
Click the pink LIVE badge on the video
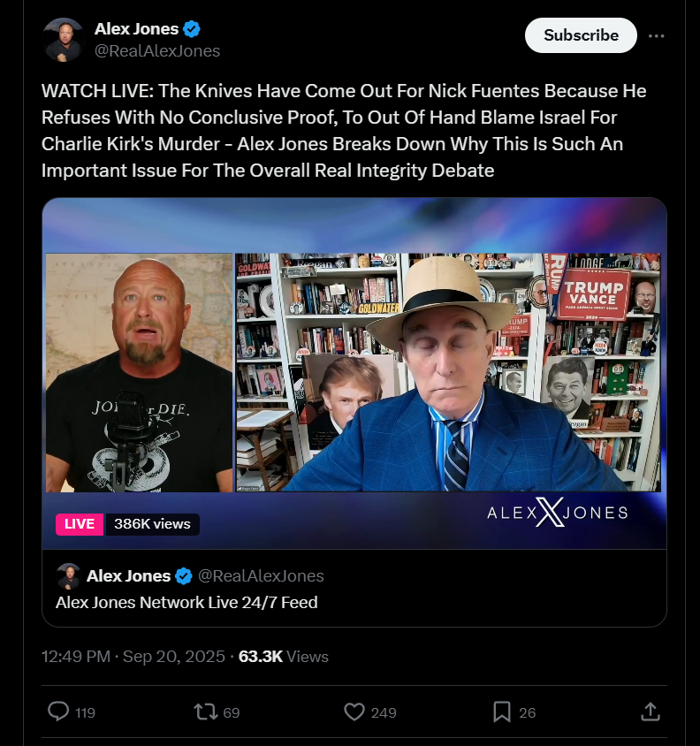pyautogui.click(x=80, y=524)
